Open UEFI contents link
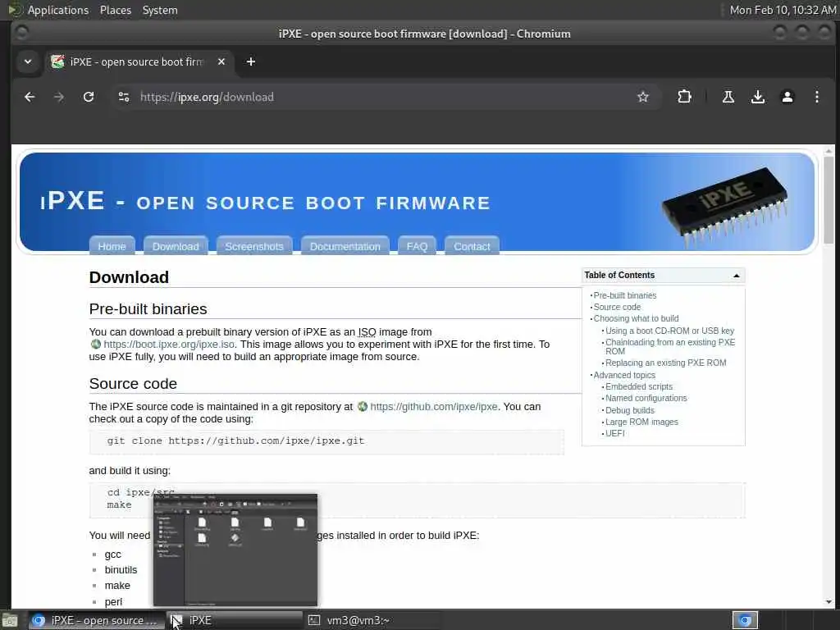The width and height of the screenshot is (840, 630). [615, 433]
